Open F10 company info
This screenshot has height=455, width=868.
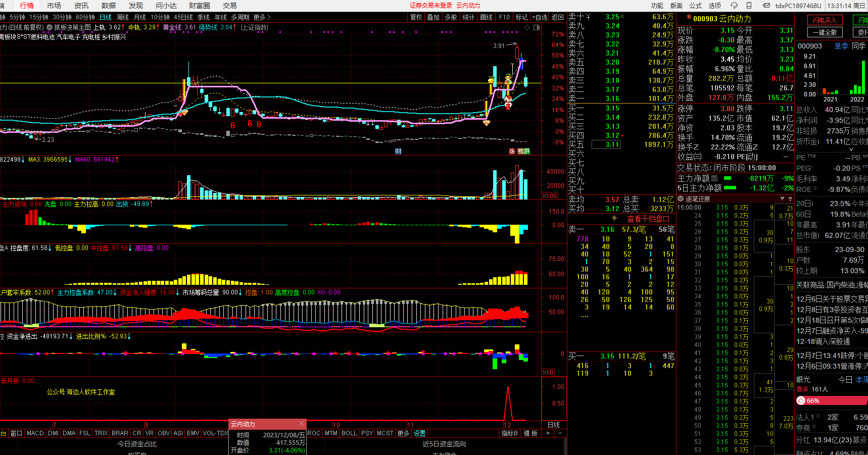[504, 17]
